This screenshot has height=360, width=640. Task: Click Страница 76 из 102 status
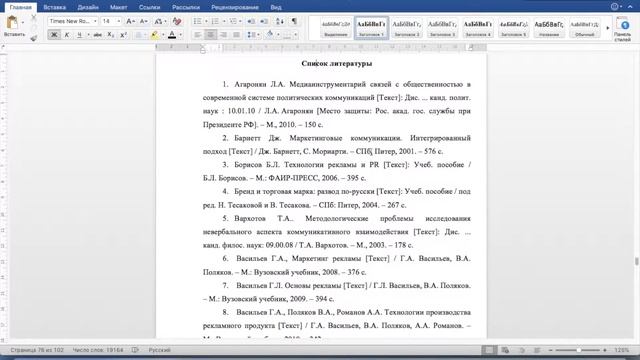tap(37, 350)
